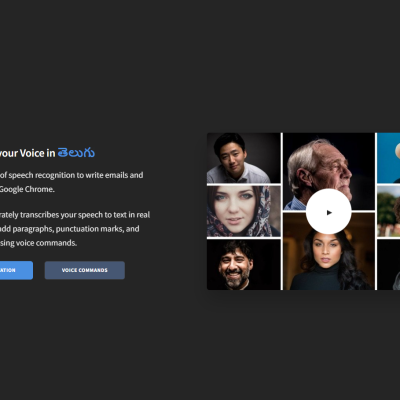Click the line about transcribing speech to text
The height and width of the screenshot is (400, 400).
coord(75,215)
